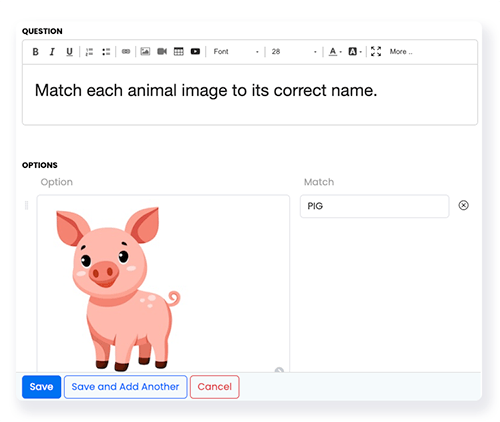The width and height of the screenshot is (500, 422).
Task: Insert a bulleted list
Action: click(x=106, y=52)
